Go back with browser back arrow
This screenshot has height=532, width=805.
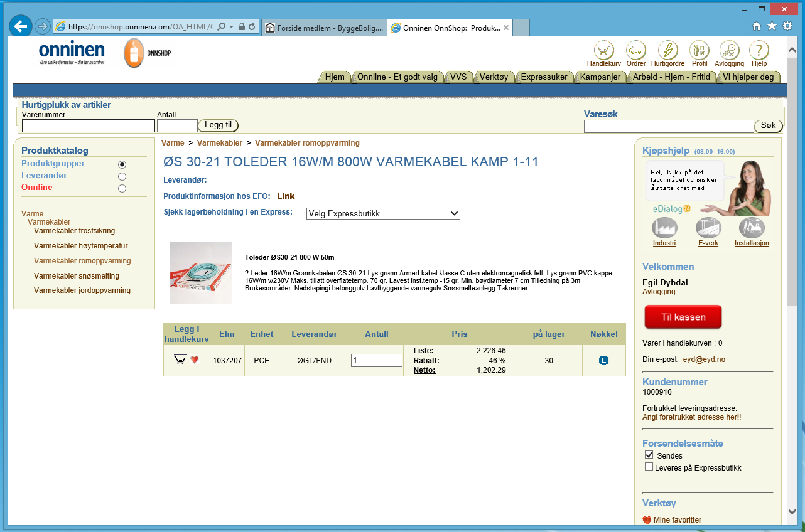(21, 26)
